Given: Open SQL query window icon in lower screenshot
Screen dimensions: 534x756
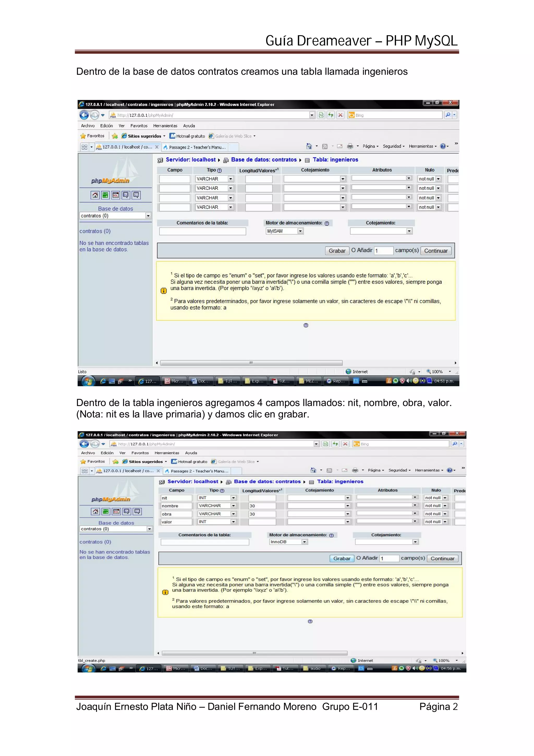Looking at the screenshot, I should (116, 511).
